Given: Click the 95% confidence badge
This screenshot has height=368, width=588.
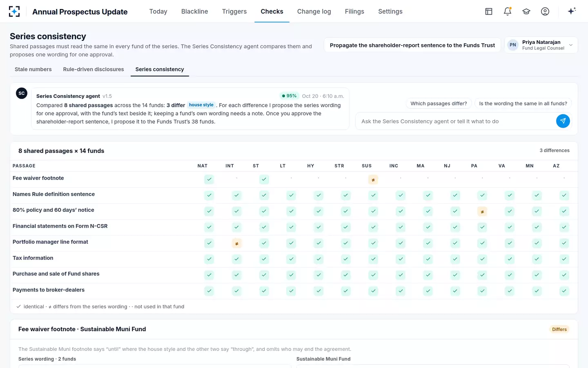Looking at the screenshot, I should tap(290, 96).
